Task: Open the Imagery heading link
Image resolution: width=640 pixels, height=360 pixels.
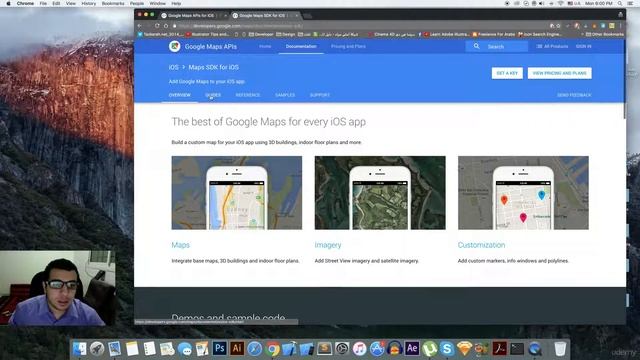Action: pyautogui.click(x=328, y=245)
